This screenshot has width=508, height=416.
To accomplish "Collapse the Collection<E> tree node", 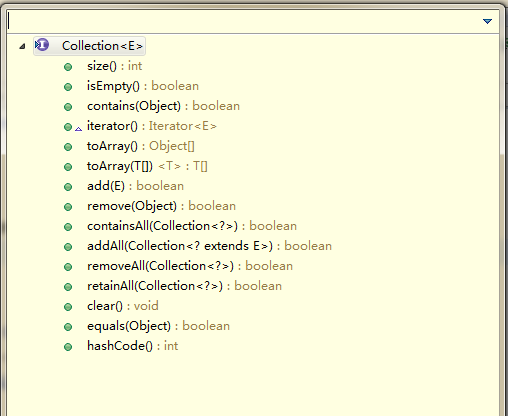I will point(22,46).
